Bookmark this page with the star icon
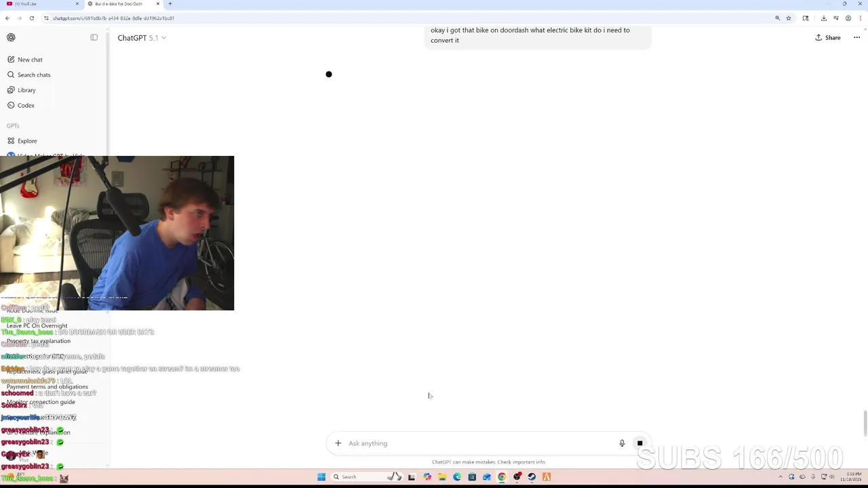Viewport: 868px width, 488px height. click(789, 18)
